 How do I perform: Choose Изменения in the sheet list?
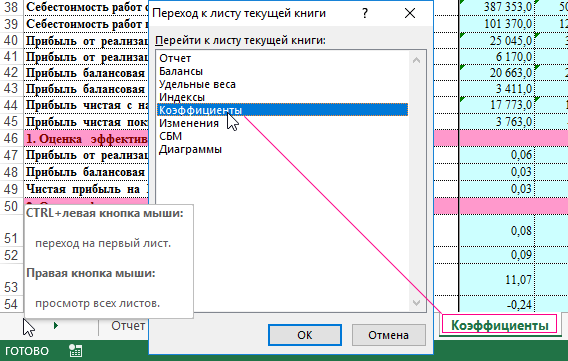pyautogui.click(x=189, y=123)
